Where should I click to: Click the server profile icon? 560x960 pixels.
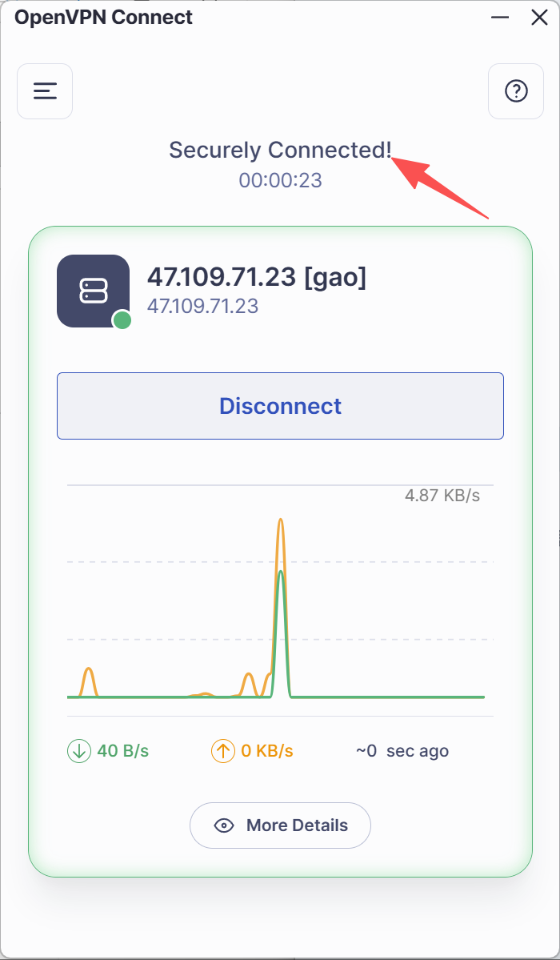pos(93,291)
